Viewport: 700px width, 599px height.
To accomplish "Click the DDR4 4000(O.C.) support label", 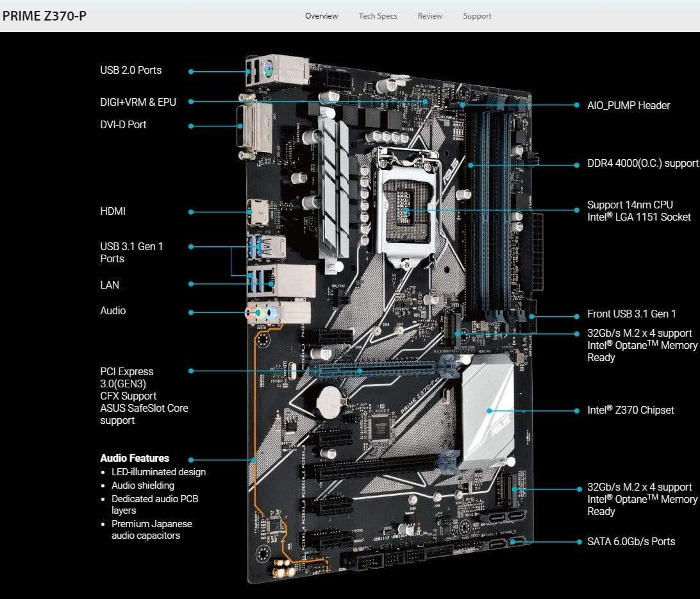I will click(x=643, y=163).
